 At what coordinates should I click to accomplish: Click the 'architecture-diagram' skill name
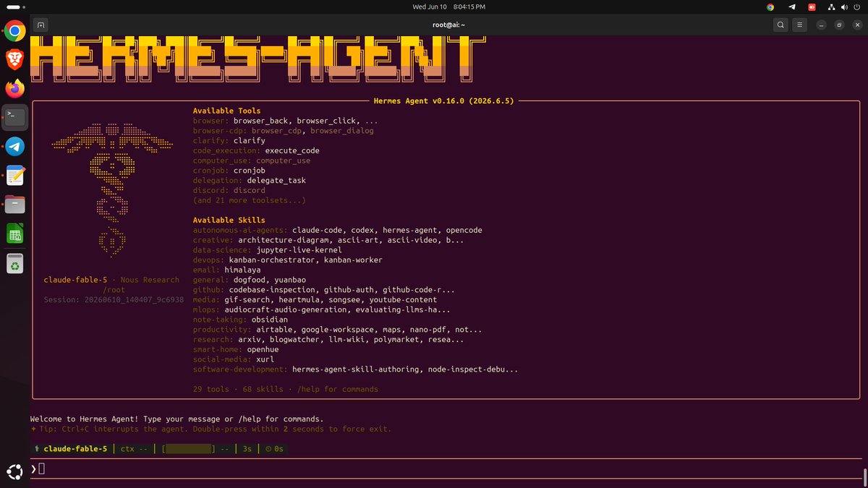click(283, 240)
